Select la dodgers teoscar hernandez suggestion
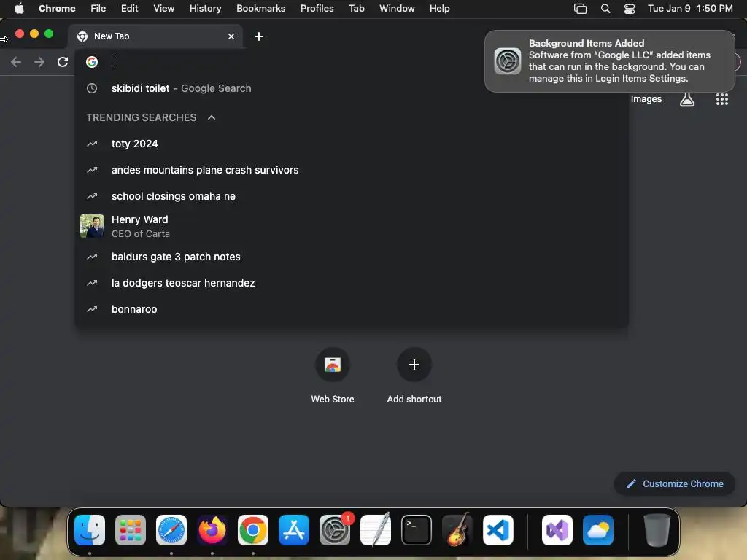This screenshot has width=747, height=560. point(352,283)
